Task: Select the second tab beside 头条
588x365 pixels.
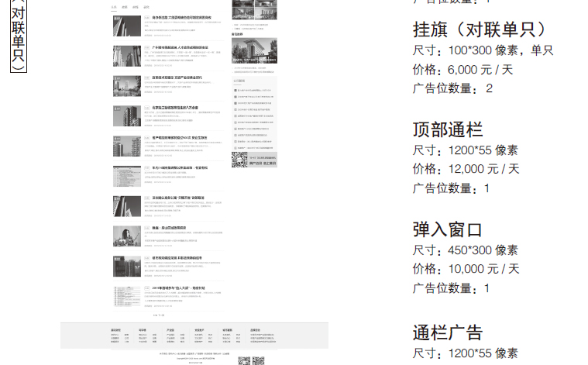Action: click(125, 6)
